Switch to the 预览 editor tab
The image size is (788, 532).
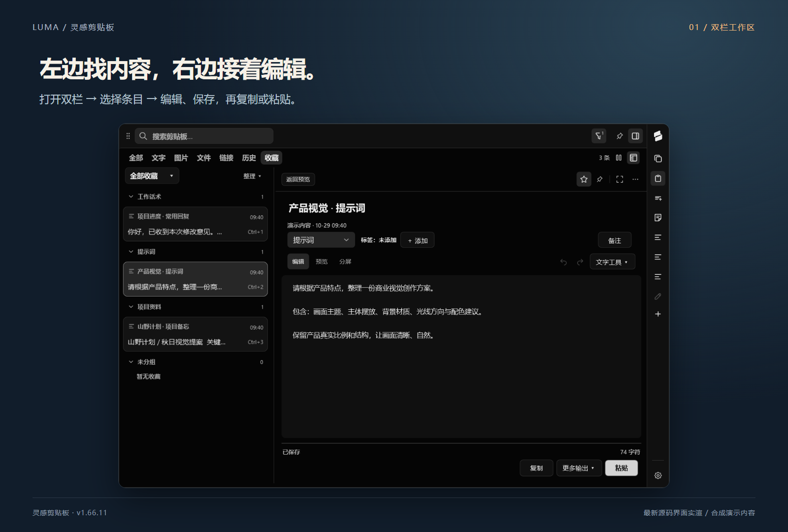tap(322, 262)
